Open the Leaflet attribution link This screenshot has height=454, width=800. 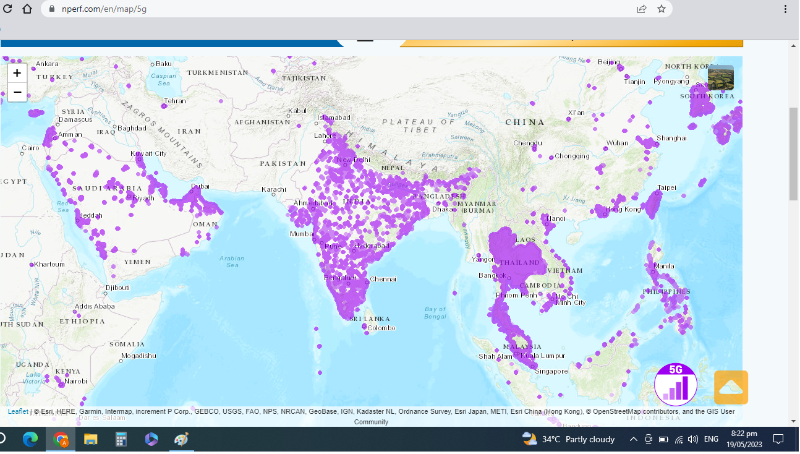18,411
